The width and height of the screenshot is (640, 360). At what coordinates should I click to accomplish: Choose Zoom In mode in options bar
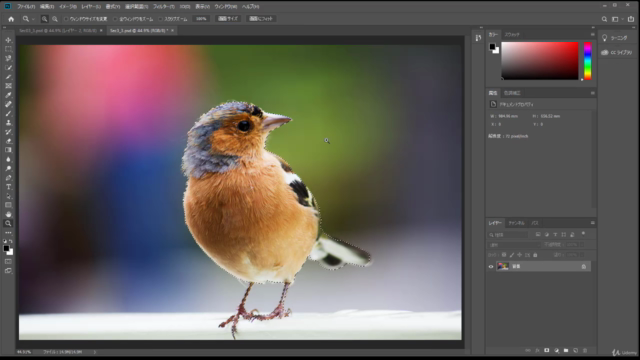pos(44,19)
